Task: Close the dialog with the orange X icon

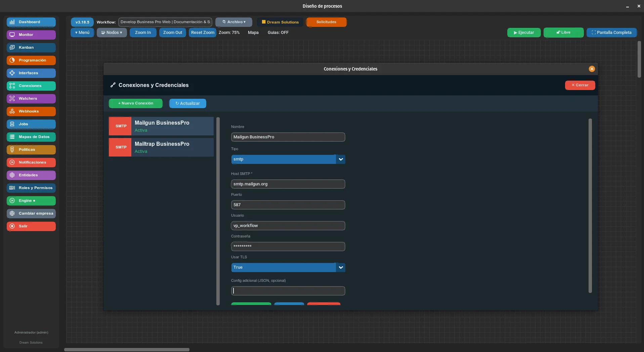Action: [x=592, y=69]
